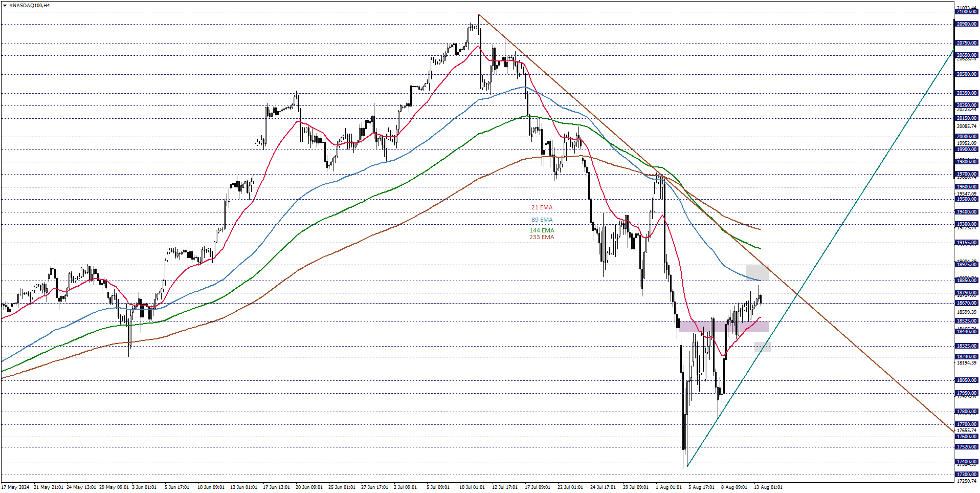Click the 20150.00 price level label
Screen dimensions: 980x493
tap(967, 118)
